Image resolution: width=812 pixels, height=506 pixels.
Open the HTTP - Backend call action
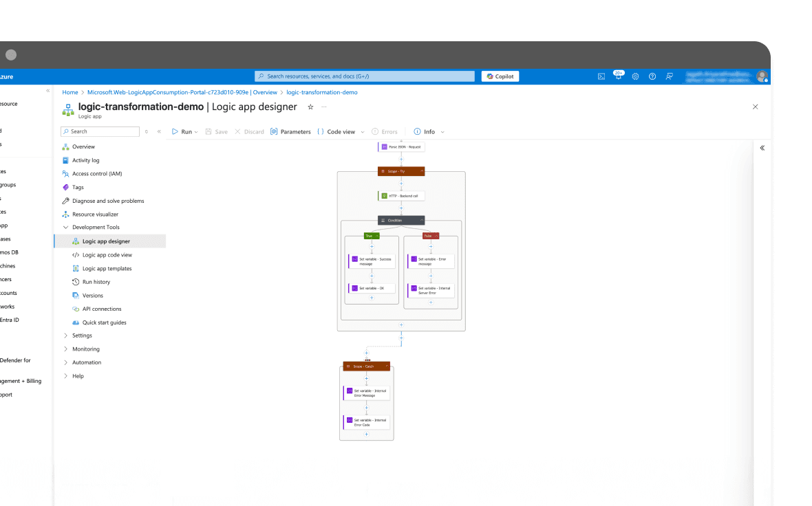pos(401,195)
